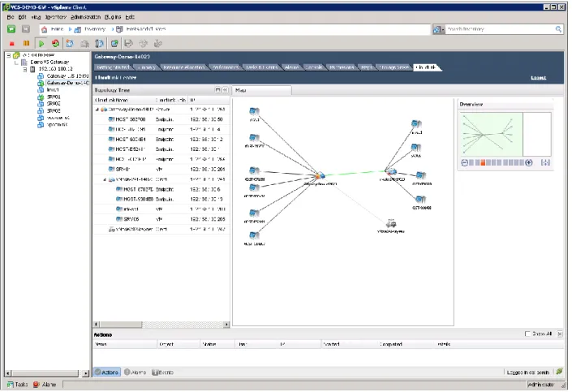
Task: Open the search type dropdown beside search box
Action: coord(438,29)
